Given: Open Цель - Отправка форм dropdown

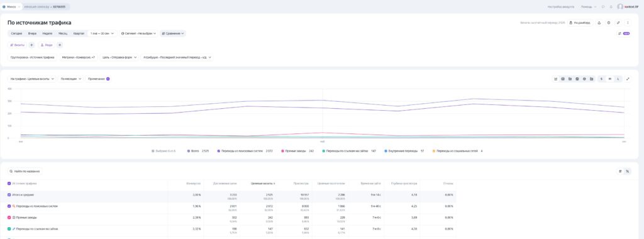Looking at the screenshot, I should [x=119, y=57].
